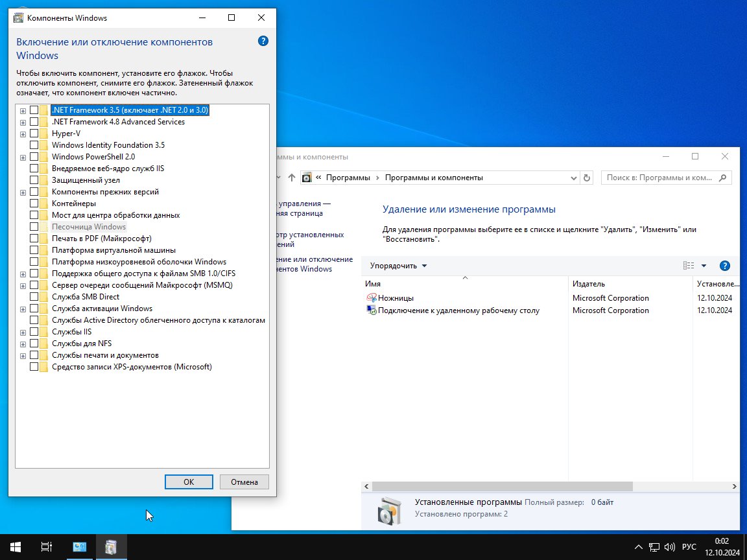Screen dimensions: 747x560
Task: Click the Отмена button
Action: (x=244, y=482)
